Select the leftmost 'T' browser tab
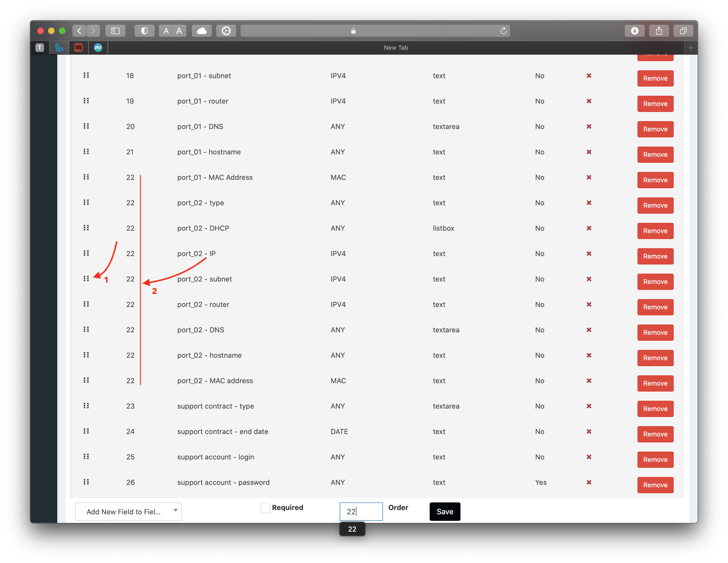The image size is (728, 563). point(40,47)
